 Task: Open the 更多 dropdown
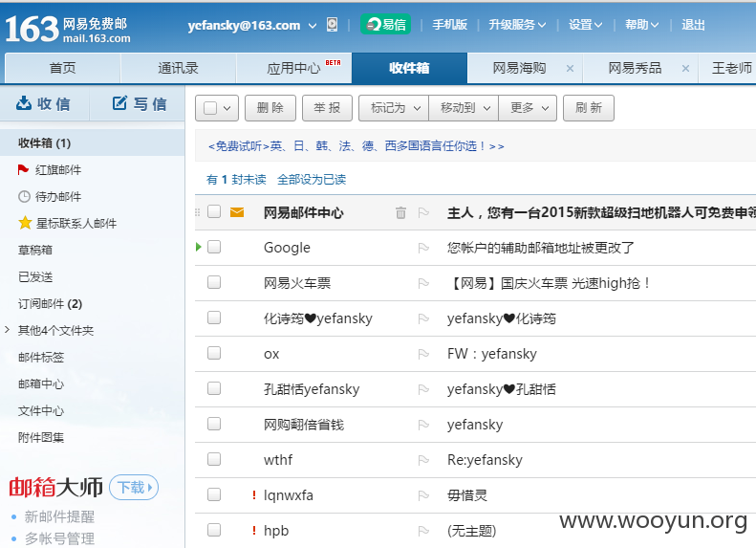tap(528, 108)
